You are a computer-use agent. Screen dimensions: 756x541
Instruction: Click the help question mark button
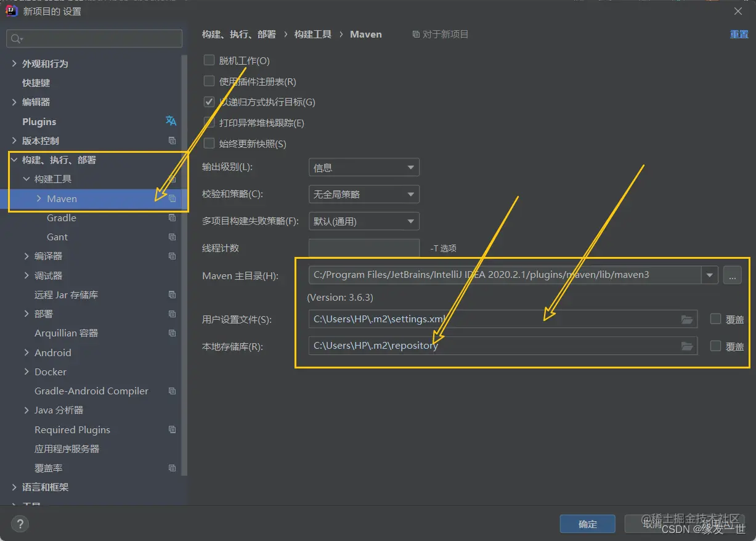point(20,524)
